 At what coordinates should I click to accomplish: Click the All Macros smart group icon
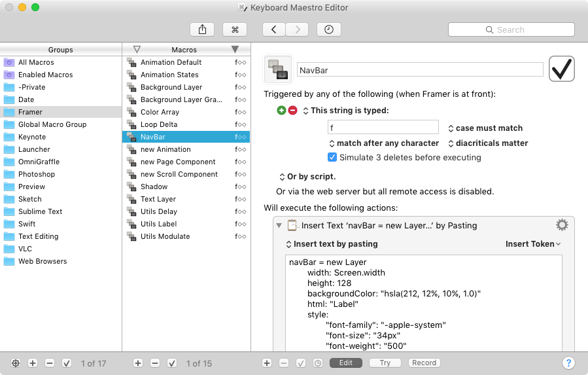9,62
